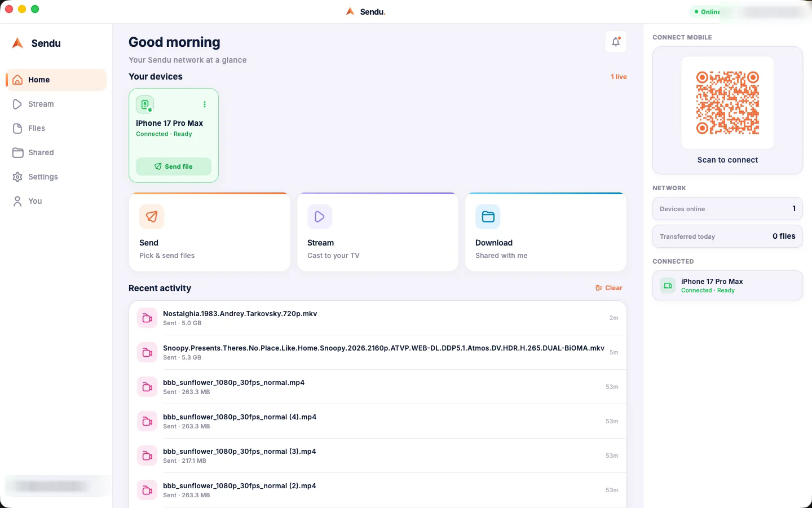Select iPhone 17 Pro Max in Connected list
The height and width of the screenshot is (508, 812).
coord(727,286)
